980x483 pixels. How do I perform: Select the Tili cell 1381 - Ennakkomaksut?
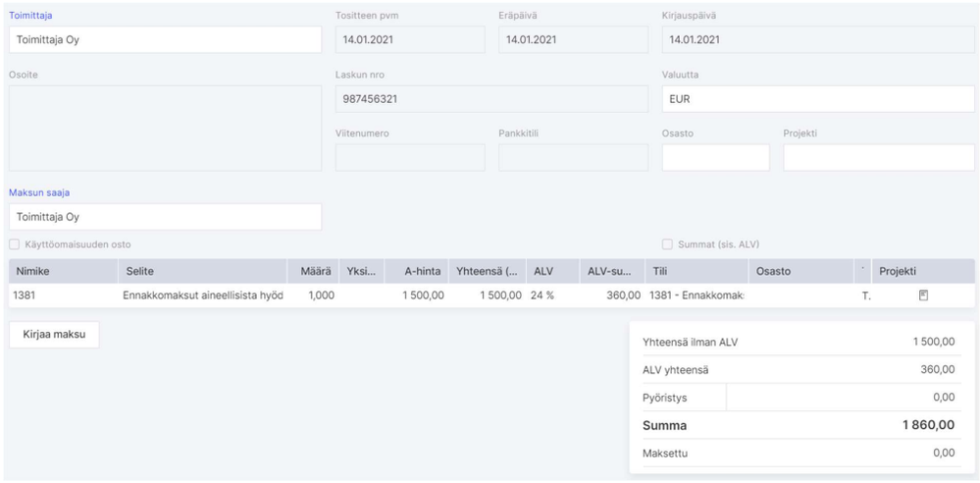coord(696,295)
